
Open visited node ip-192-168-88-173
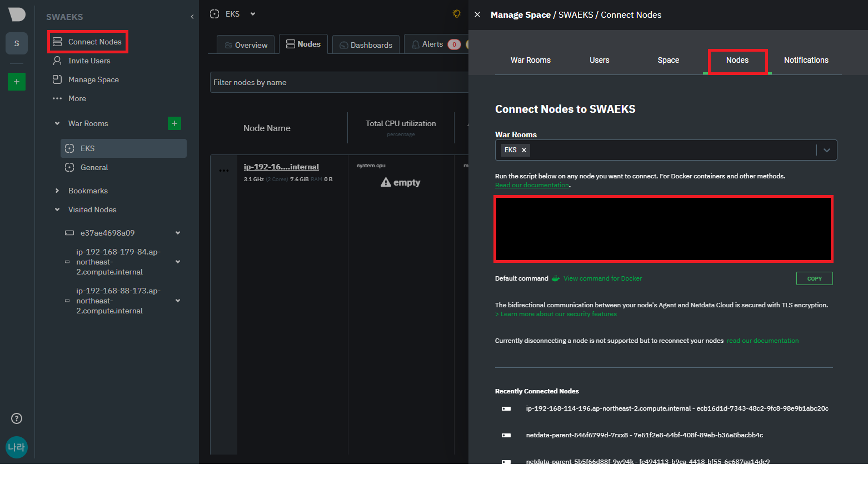click(118, 301)
